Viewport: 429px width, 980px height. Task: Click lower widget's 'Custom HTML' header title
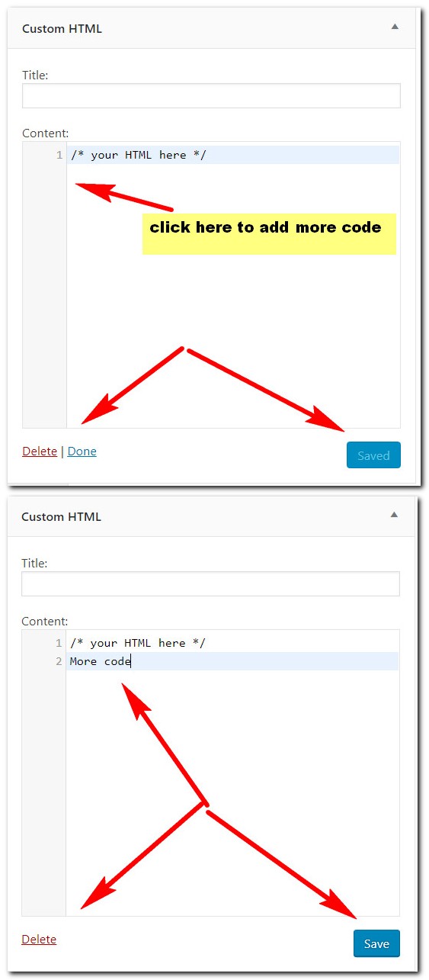coord(61,516)
